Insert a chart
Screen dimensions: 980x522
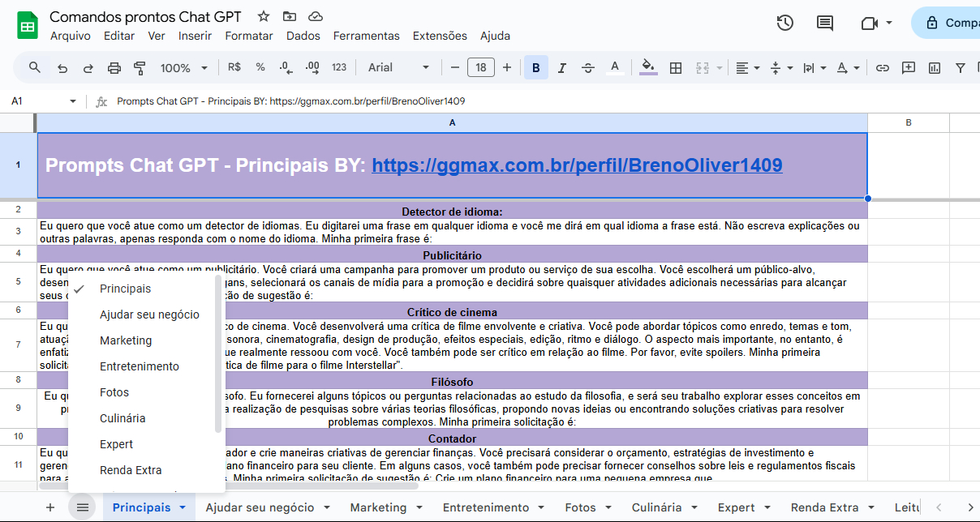tap(935, 68)
